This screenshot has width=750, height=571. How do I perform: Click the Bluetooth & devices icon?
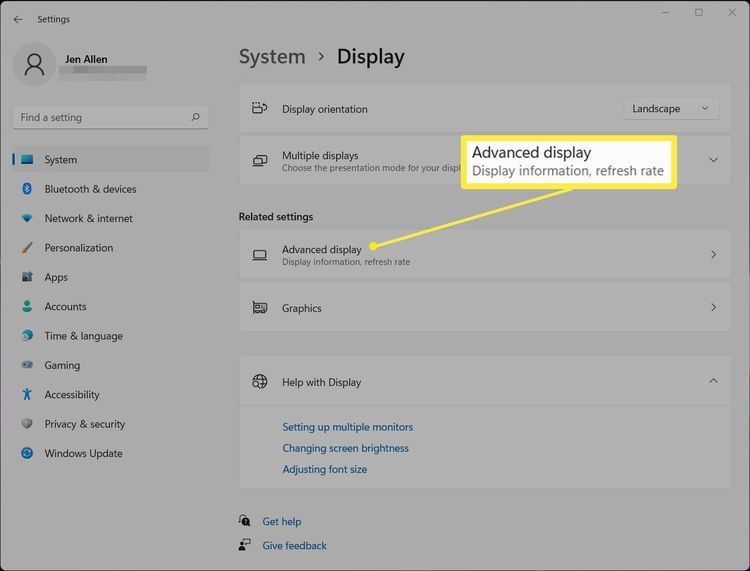[27, 189]
